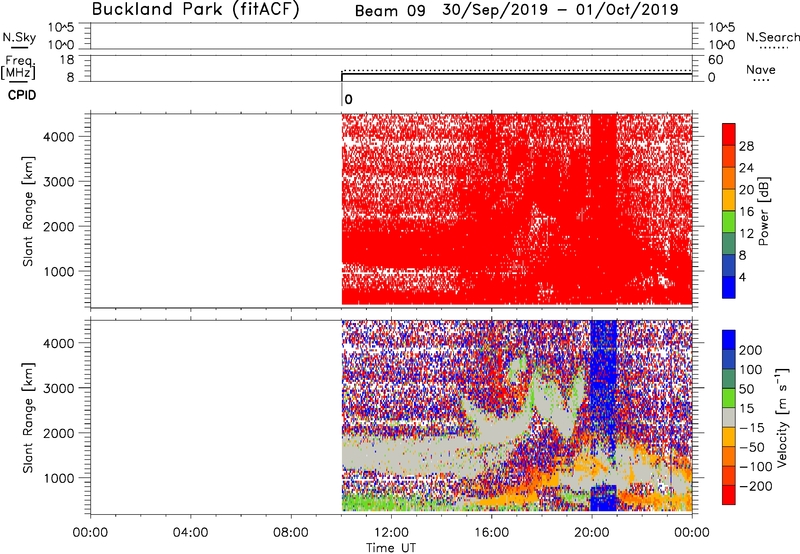Click the 'Beam 09' label

coord(390,10)
